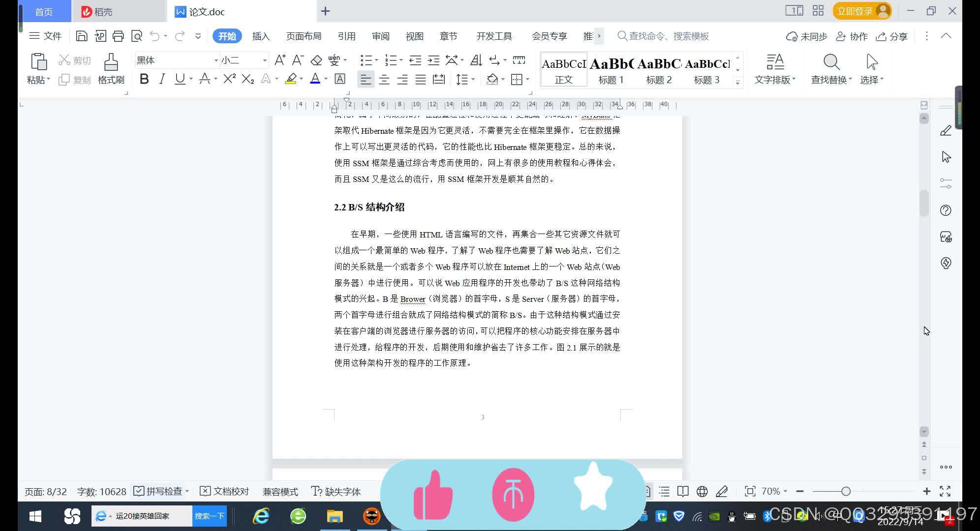Click the Paste clipboard icon
This screenshot has height=531, width=980.
38,62
